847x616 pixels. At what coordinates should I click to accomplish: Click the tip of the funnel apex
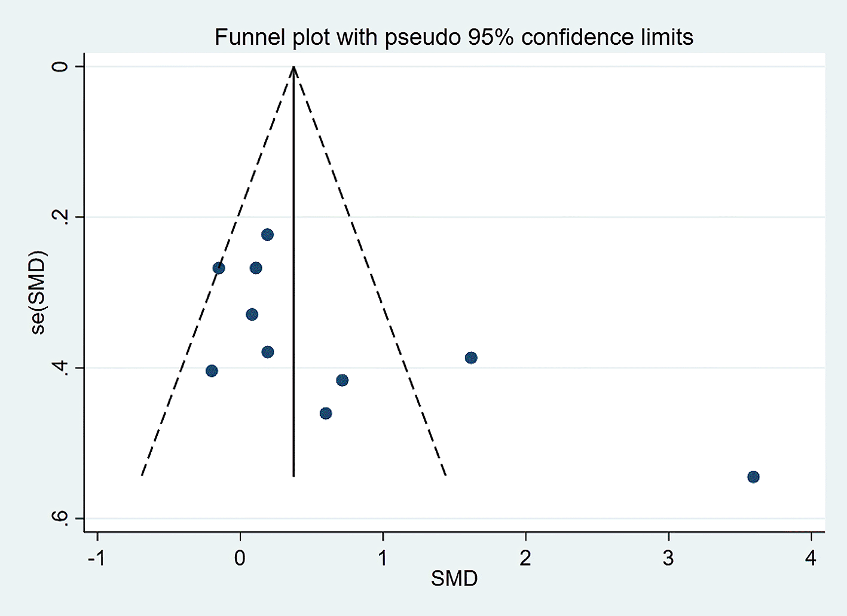click(293, 68)
